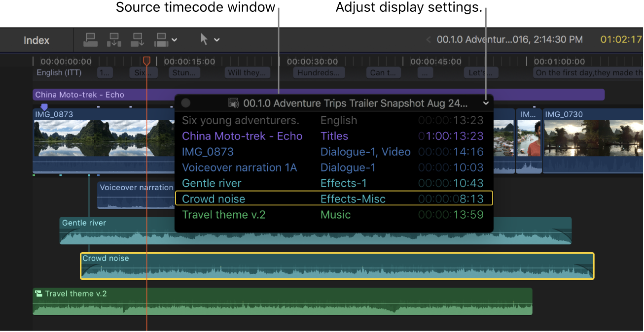Click the Insert edit icon
The width and height of the screenshot is (644, 332).
114,39
